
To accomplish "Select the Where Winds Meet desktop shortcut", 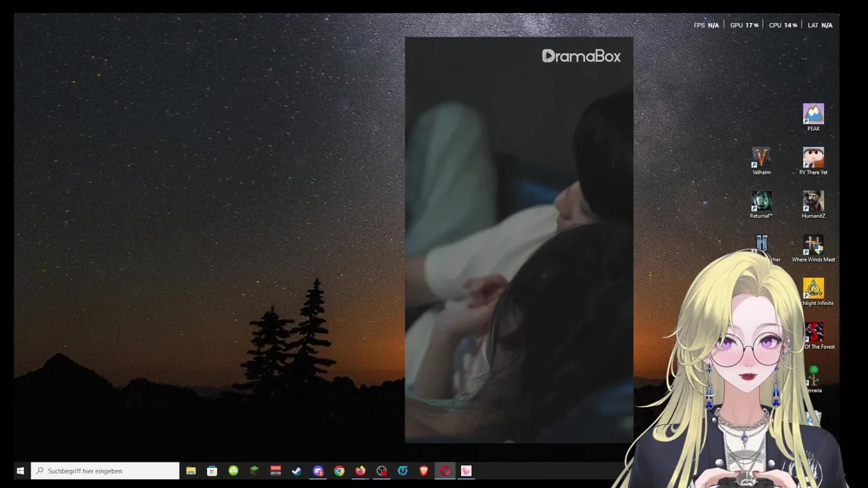I will [x=813, y=249].
